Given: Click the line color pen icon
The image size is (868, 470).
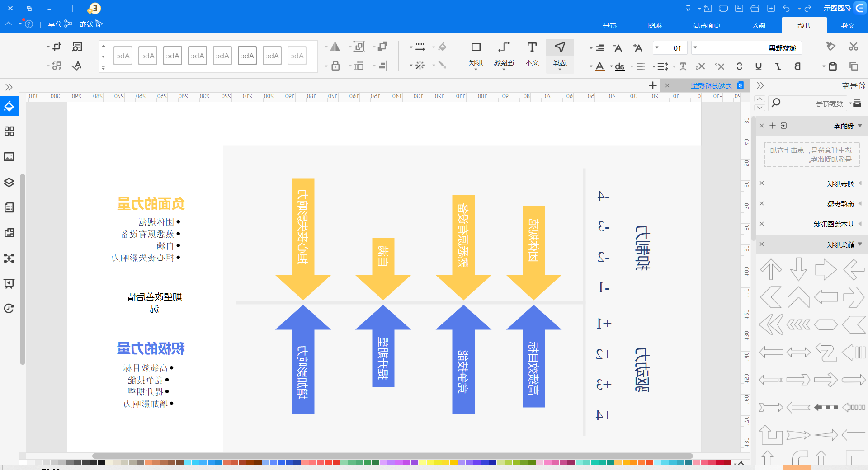Looking at the screenshot, I should [442, 65].
